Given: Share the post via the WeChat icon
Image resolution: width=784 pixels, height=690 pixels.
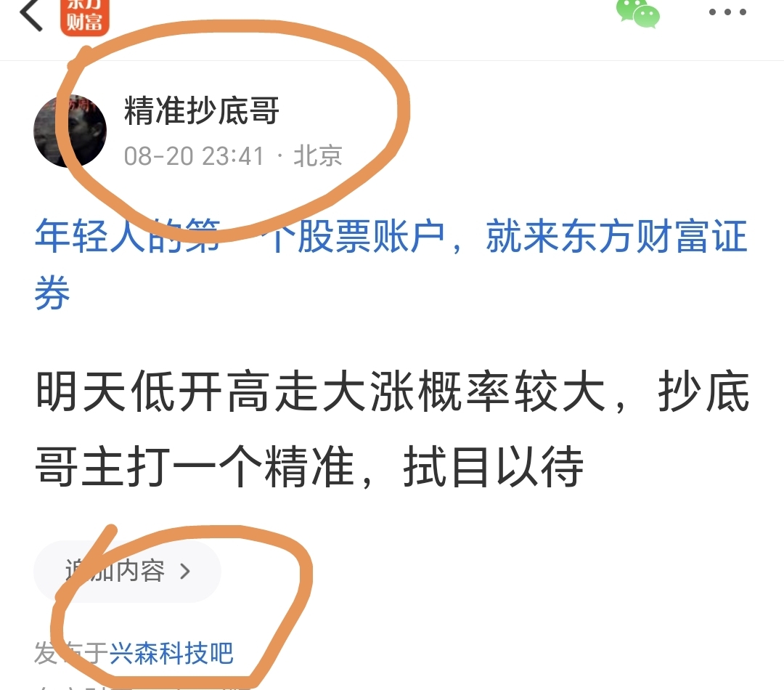Looking at the screenshot, I should click(639, 14).
